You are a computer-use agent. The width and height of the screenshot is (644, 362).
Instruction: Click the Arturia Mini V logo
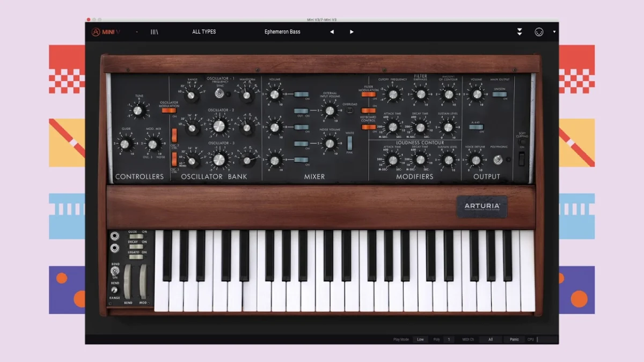tap(106, 32)
